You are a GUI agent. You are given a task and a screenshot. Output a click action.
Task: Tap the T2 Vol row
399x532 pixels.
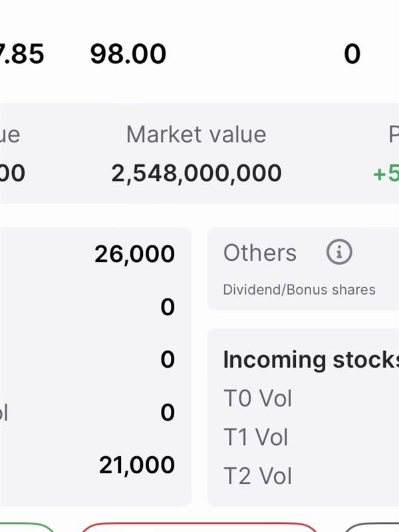click(x=258, y=476)
